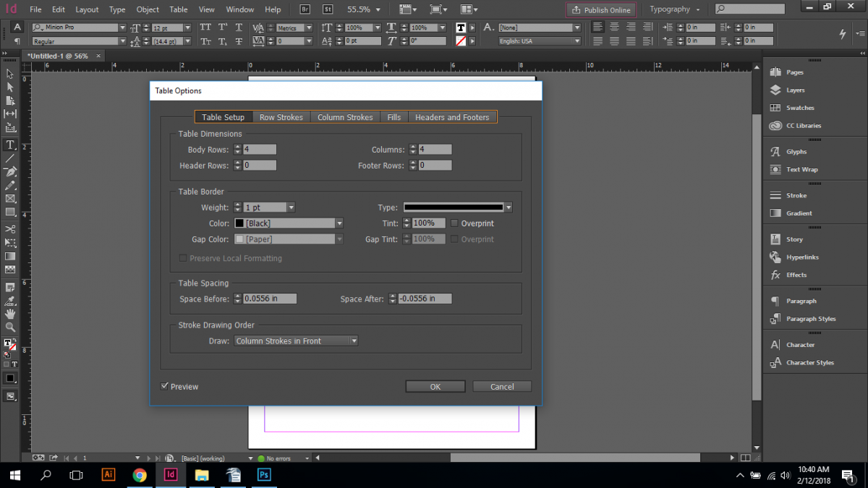Open the Border Color dropdown

point(339,223)
